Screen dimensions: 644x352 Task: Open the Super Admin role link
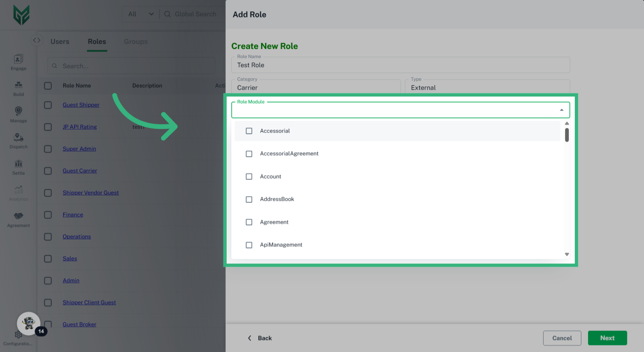79,148
